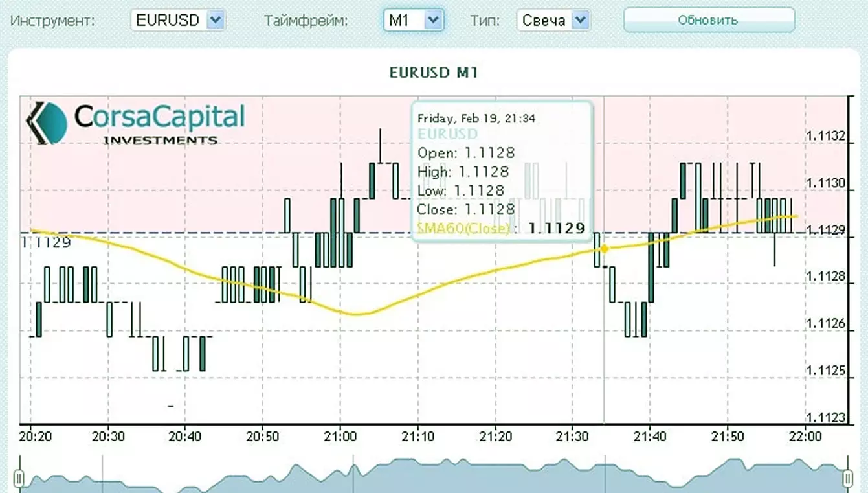
Task: Click the SMA60(Close) tooltip value line
Action: 502,228
